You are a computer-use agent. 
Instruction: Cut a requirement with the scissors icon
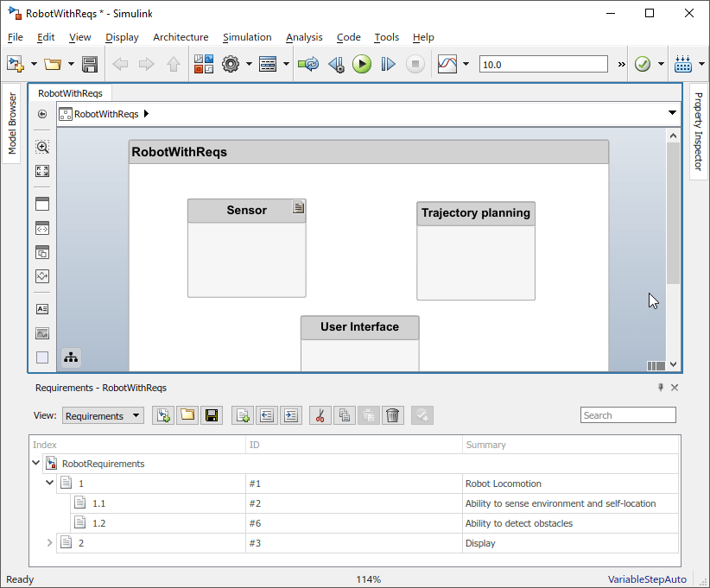click(320, 415)
